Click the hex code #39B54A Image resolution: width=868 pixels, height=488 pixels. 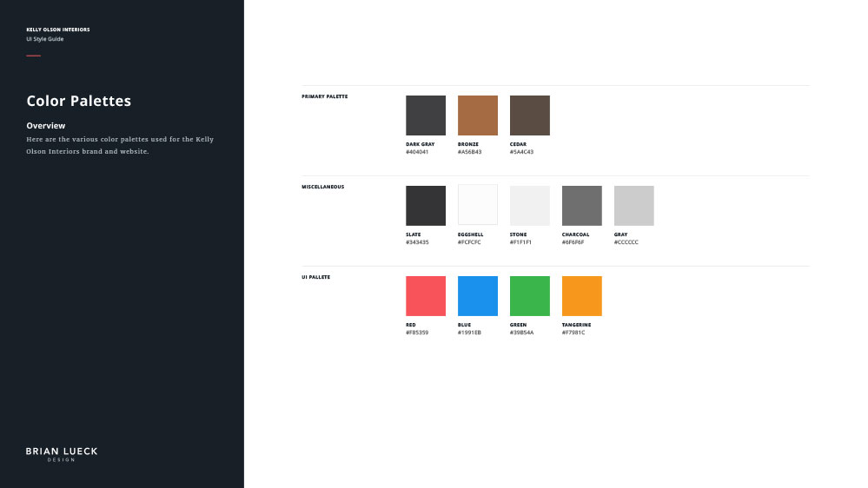pyautogui.click(x=521, y=333)
